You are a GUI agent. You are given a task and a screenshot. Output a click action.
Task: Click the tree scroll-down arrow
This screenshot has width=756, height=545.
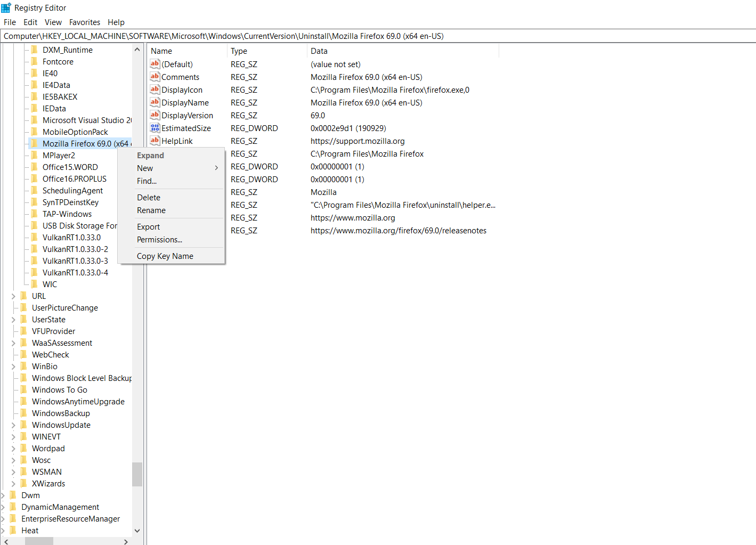(137, 531)
